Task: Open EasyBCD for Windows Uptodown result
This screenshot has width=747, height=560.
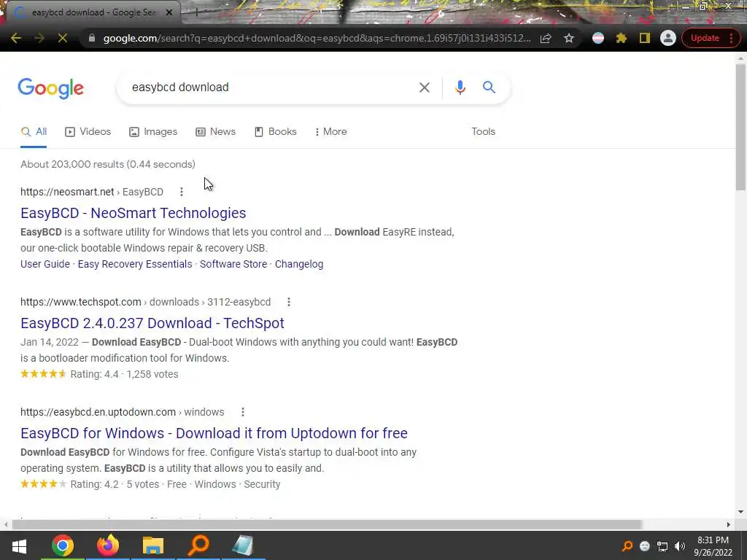Action: 214,433
